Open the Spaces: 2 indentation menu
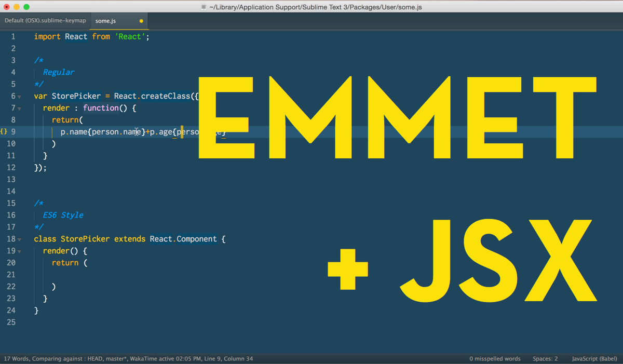The height and width of the screenshot is (364, 623). click(545, 359)
